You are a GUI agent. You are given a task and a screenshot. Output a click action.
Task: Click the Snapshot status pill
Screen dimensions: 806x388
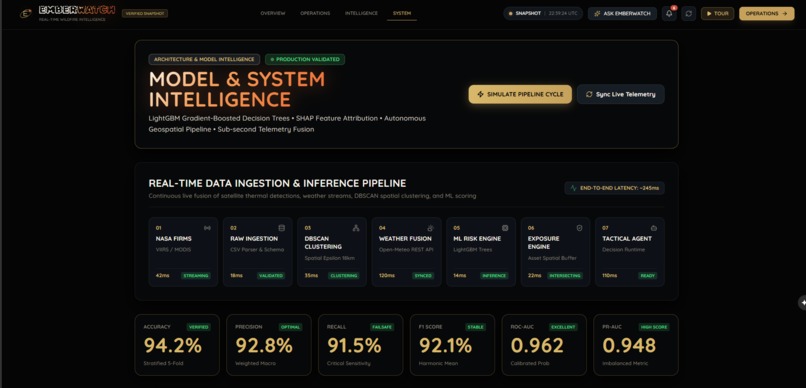coord(543,13)
